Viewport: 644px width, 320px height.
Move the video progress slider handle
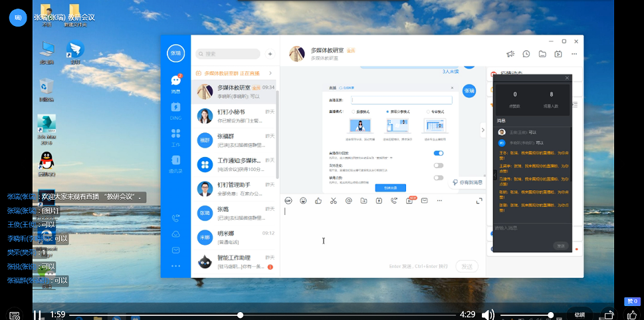click(x=241, y=315)
